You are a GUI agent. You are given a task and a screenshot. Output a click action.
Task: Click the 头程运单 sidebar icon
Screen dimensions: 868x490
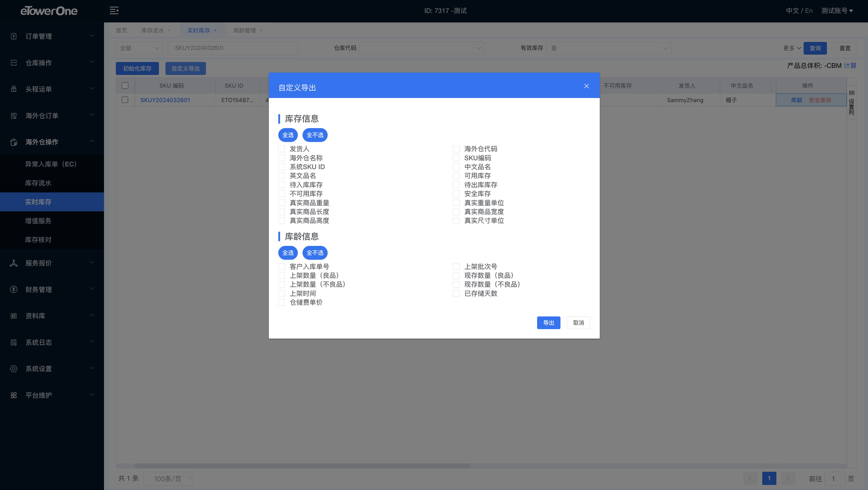14,89
